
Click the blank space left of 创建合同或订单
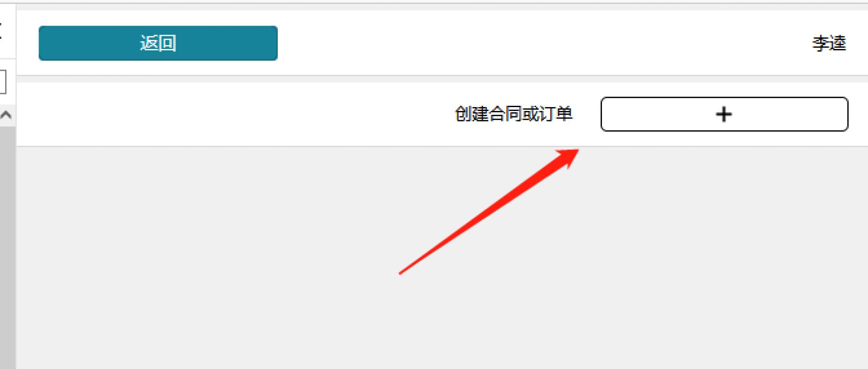pyautogui.click(x=234, y=114)
